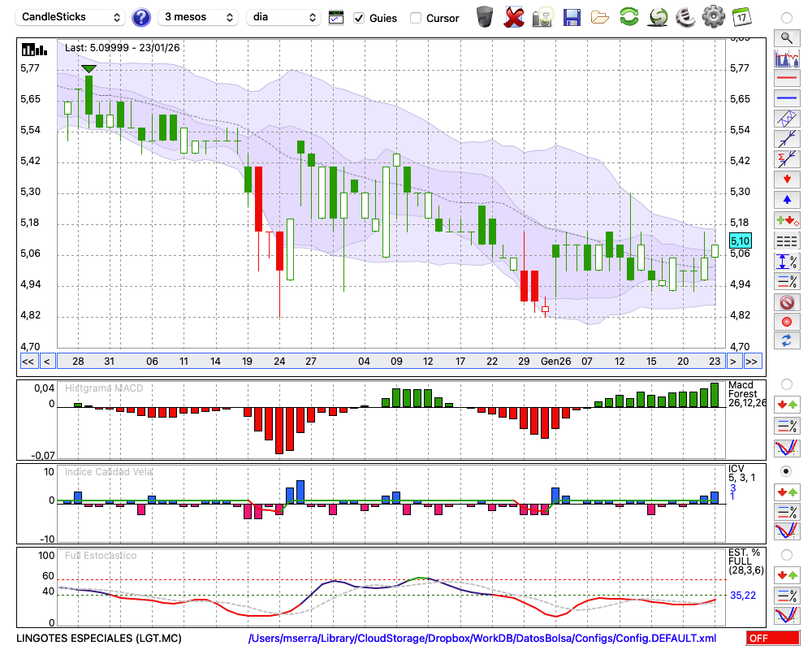Step back with the < button
The width and height of the screenshot is (812, 650).
point(47,362)
